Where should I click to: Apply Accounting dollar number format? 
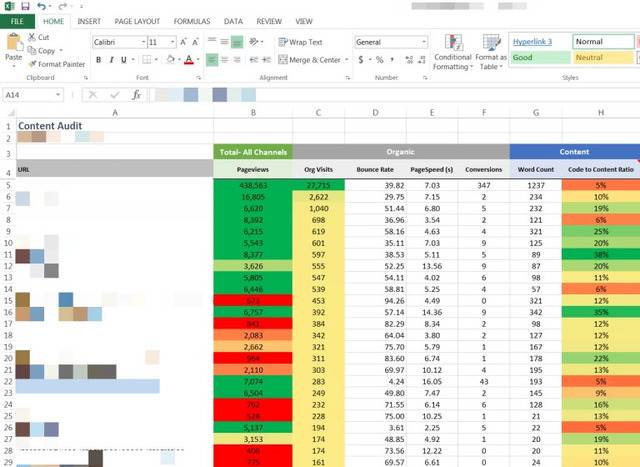[361, 60]
